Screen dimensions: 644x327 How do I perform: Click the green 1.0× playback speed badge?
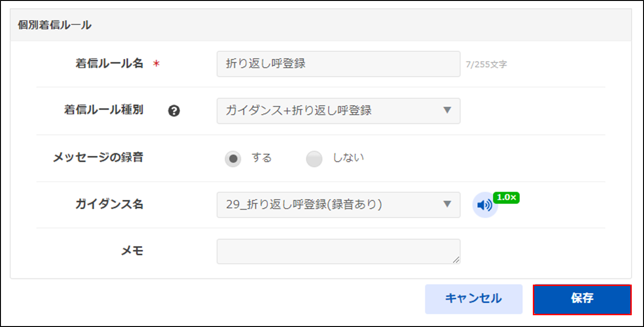click(506, 197)
